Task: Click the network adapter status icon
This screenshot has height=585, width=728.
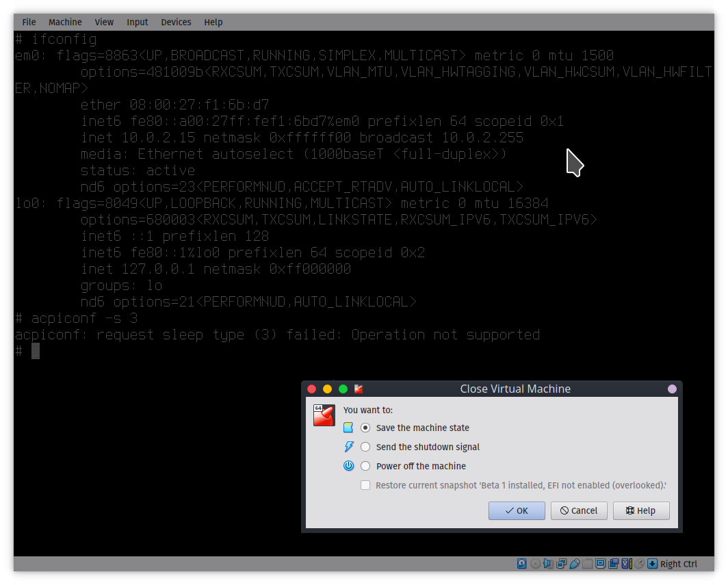Action: (x=562, y=564)
